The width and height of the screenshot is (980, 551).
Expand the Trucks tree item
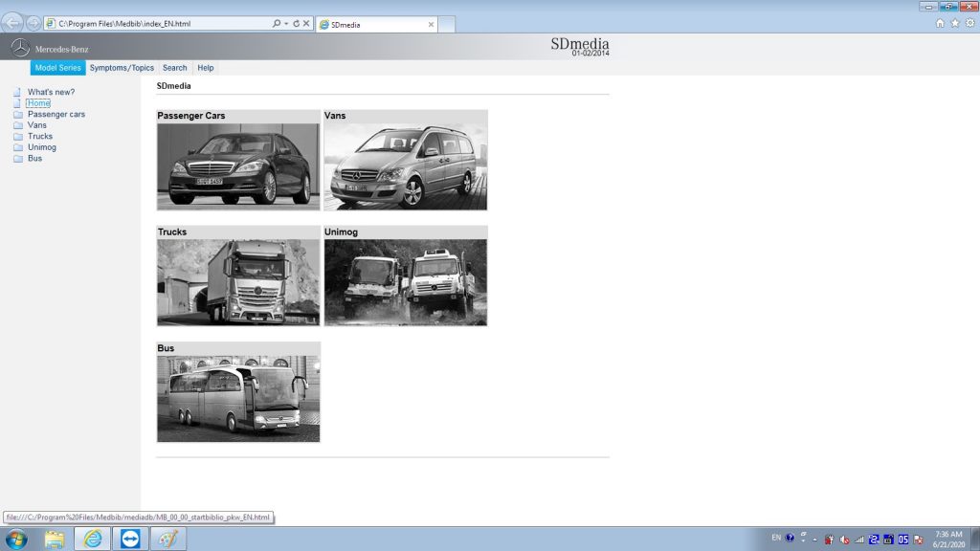click(x=40, y=136)
